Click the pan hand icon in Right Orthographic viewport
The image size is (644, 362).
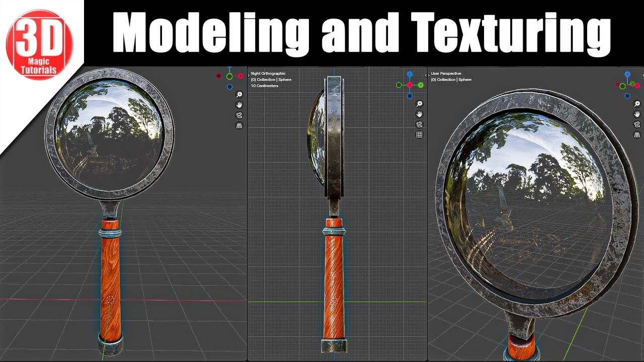(419, 114)
